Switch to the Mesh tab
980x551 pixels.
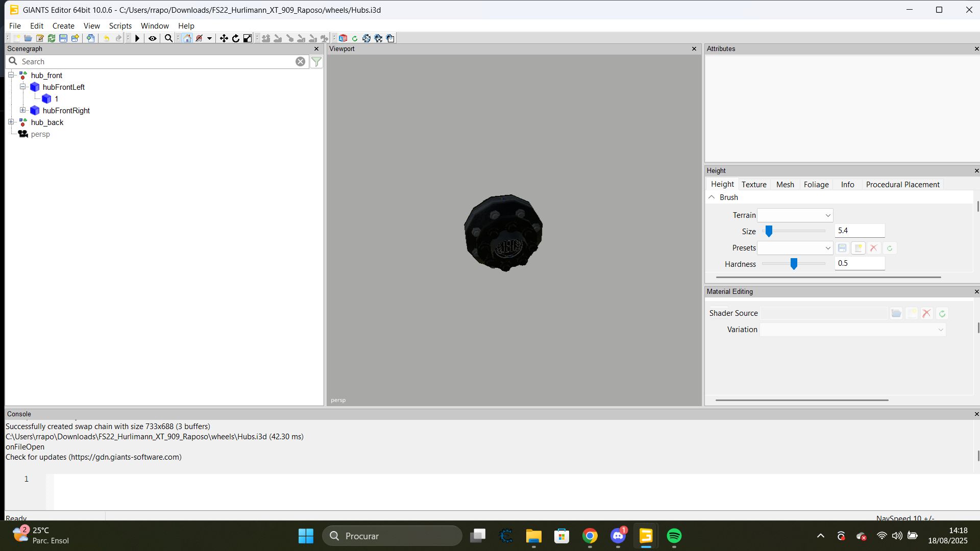tap(785, 185)
